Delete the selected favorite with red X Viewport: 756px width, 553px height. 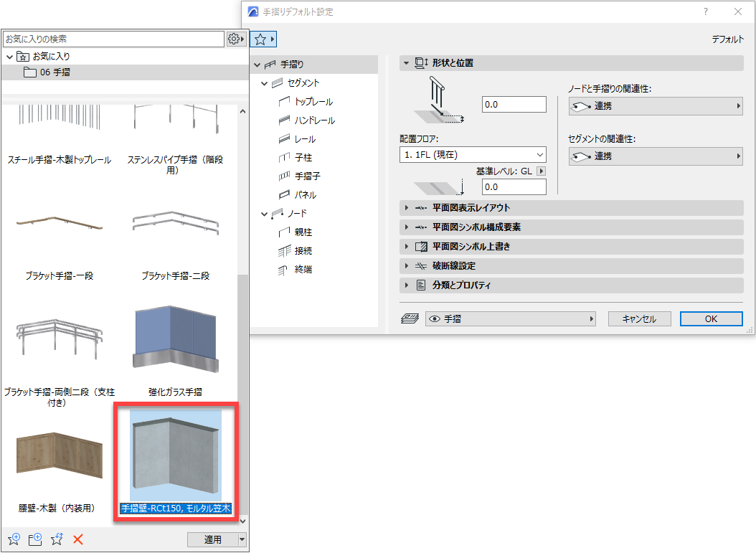[x=78, y=539]
